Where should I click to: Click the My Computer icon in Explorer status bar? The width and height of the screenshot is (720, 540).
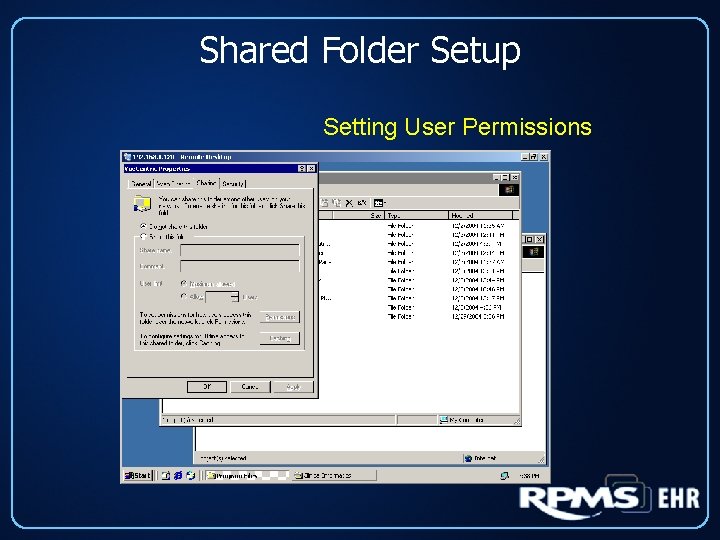click(443, 420)
